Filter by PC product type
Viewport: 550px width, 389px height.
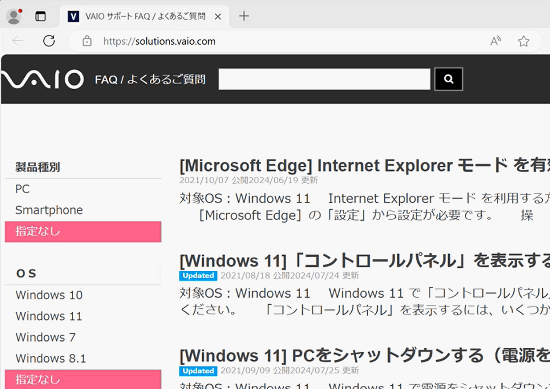click(83, 189)
